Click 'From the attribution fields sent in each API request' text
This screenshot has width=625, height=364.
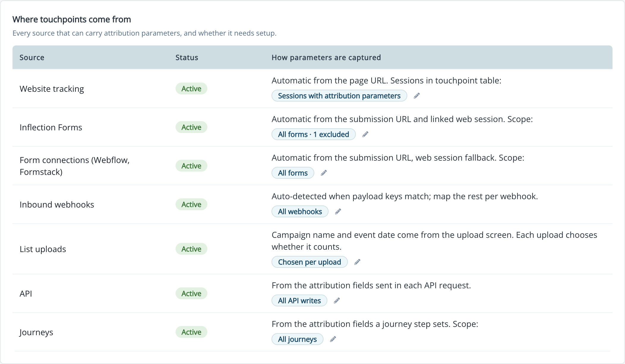click(x=371, y=285)
